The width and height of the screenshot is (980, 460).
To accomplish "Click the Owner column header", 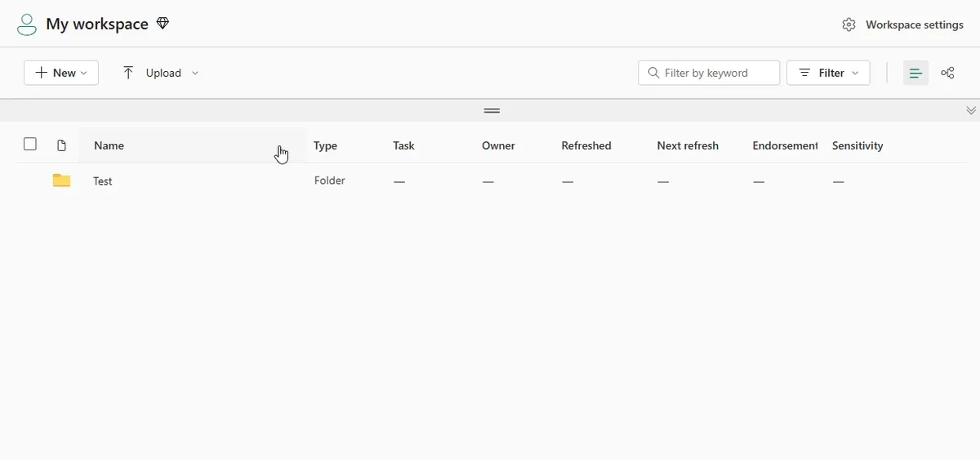I will click(498, 145).
